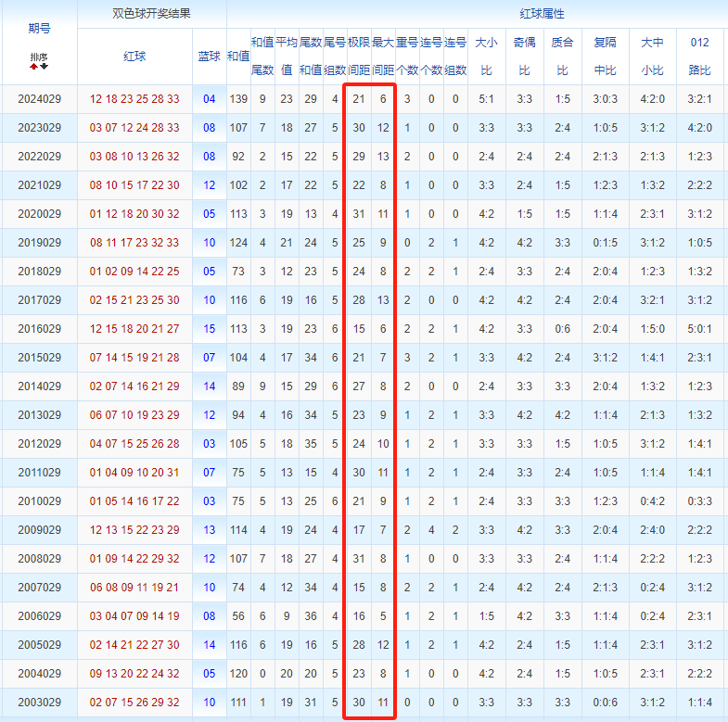Image resolution: width=728 pixels, height=722 pixels.
Task: Click the 双色球开奖结果 group header
Action: [x=151, y=15]
